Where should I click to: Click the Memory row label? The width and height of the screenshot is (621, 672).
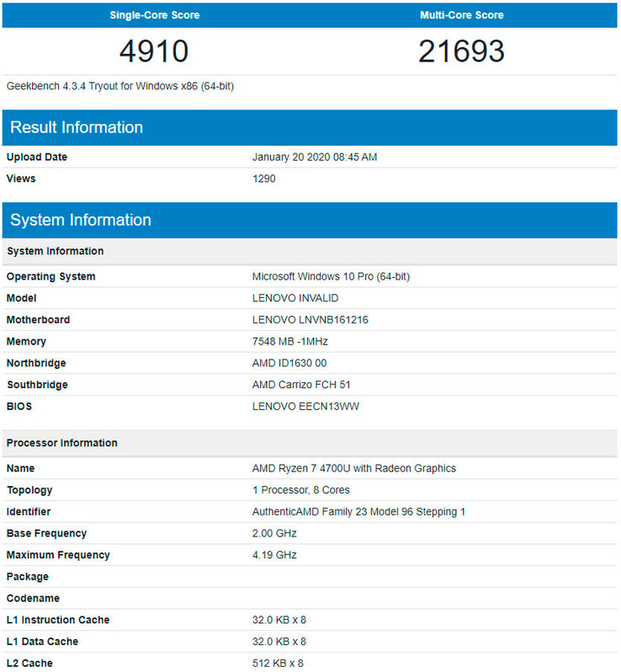point(26,341)
